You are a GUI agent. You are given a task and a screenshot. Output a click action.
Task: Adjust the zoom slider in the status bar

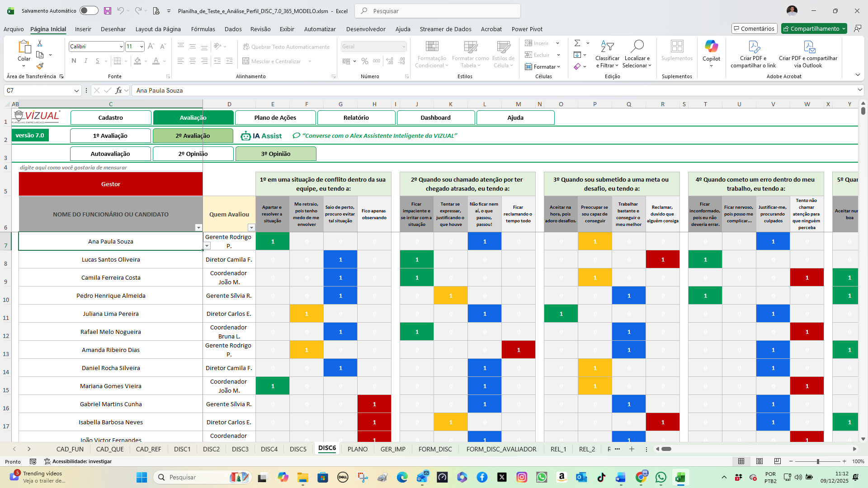[x=818, y=461]
